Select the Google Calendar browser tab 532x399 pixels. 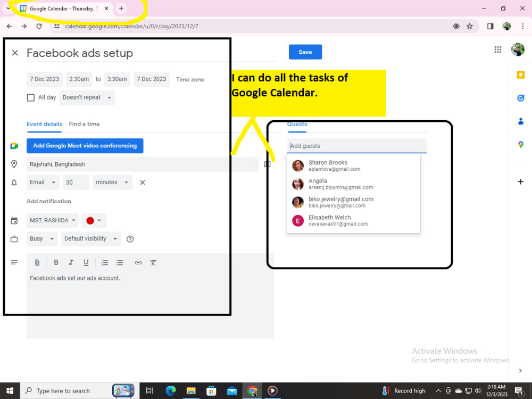click(64, 9)
